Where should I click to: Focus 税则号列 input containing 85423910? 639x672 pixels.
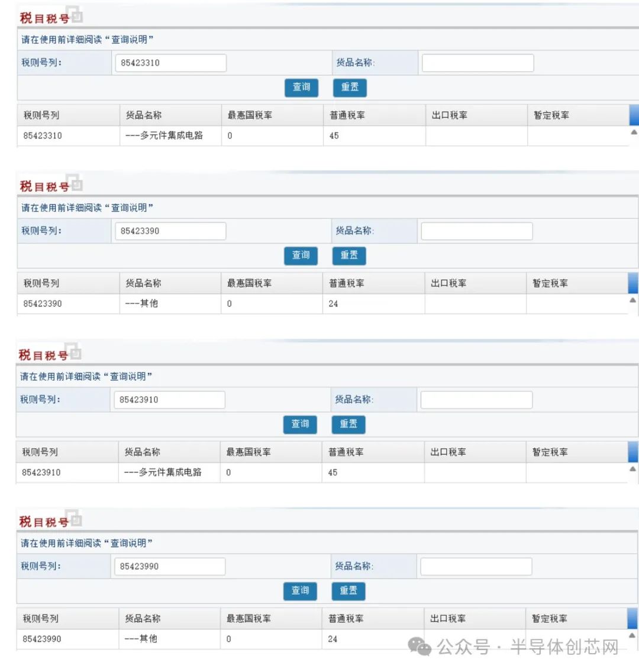tap(170, 400)
